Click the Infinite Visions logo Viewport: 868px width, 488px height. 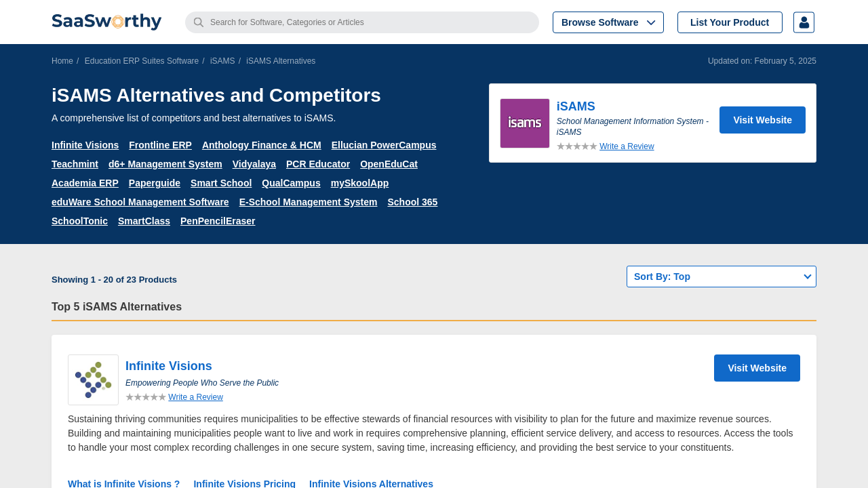coord(93,380)
